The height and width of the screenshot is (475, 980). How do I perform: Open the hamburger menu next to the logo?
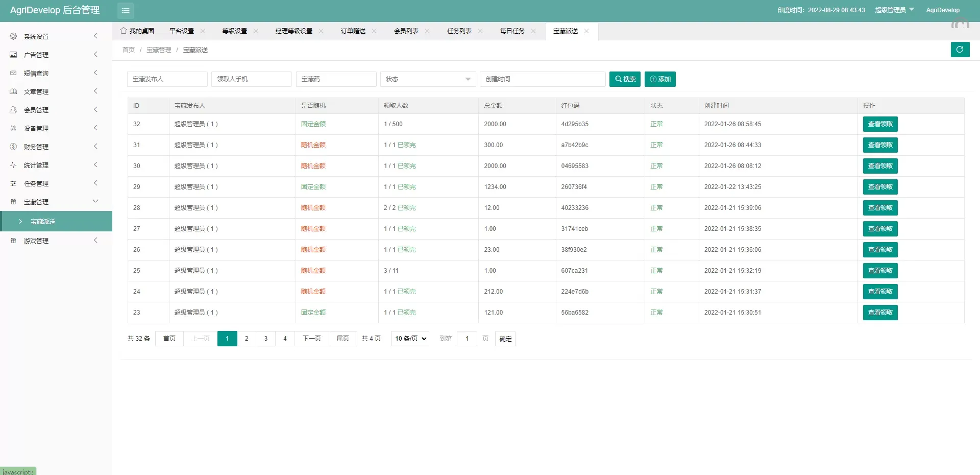pyautogui.click(x=125, y=10)
